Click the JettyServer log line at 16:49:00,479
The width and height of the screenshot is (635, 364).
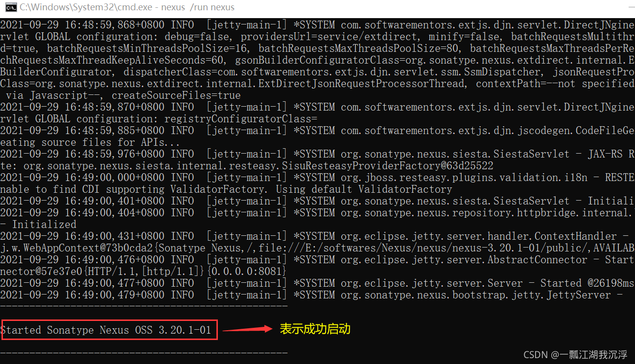click(311, 295)
